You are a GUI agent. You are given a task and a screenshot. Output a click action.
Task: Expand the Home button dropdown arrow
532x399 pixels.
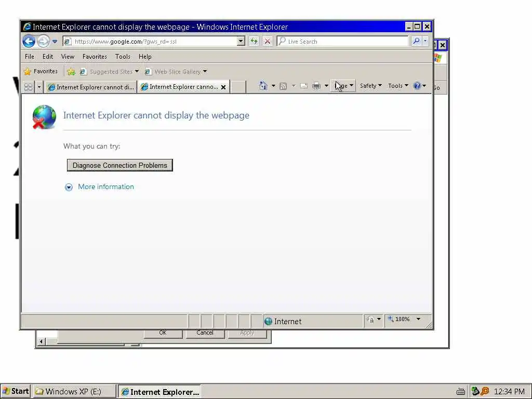[273, 86]
